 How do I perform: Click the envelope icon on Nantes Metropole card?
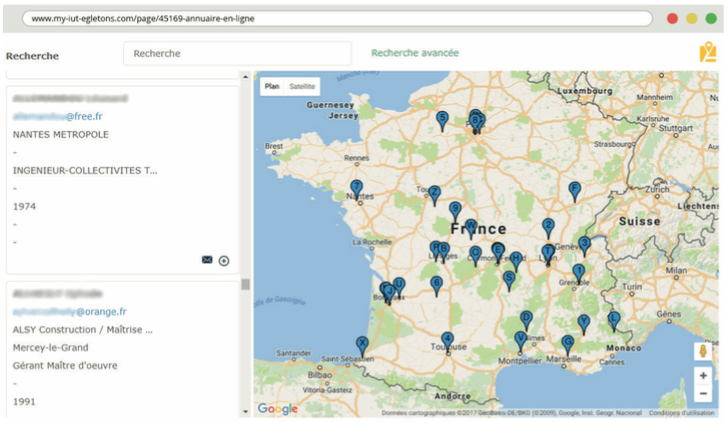pos(207,260)
